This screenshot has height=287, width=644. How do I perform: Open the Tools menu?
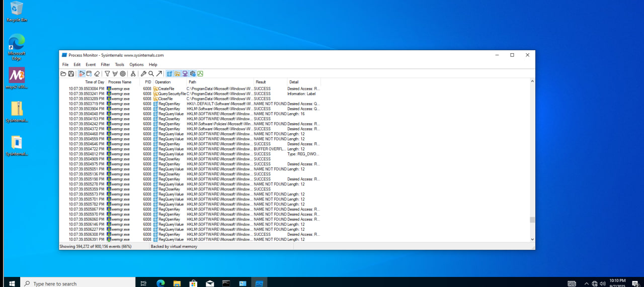pos(119,64)
